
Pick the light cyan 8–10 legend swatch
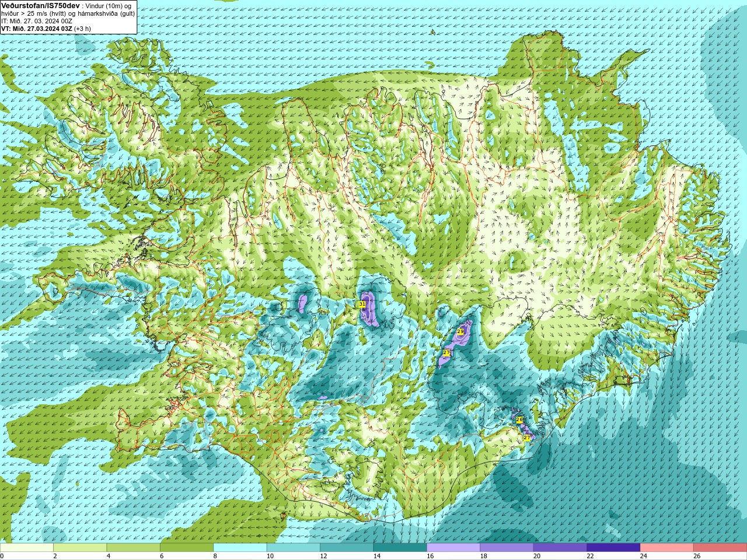[x=240, y=548]
